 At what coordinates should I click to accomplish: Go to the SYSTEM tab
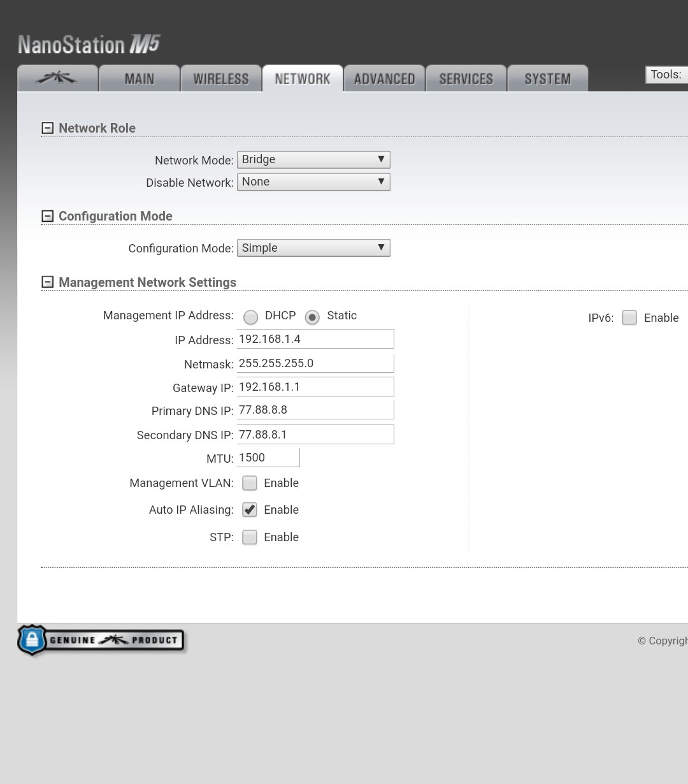(547, 78)
